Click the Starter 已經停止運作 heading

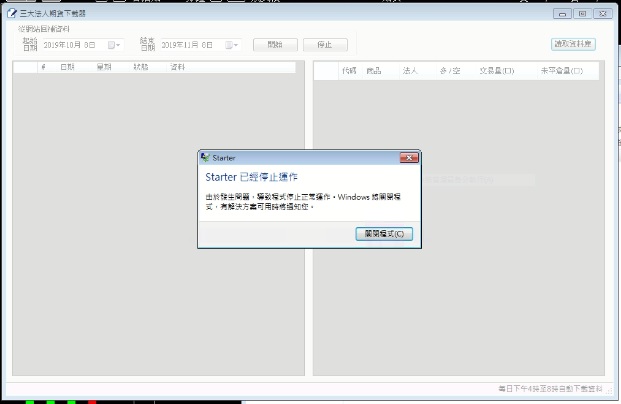251,177
